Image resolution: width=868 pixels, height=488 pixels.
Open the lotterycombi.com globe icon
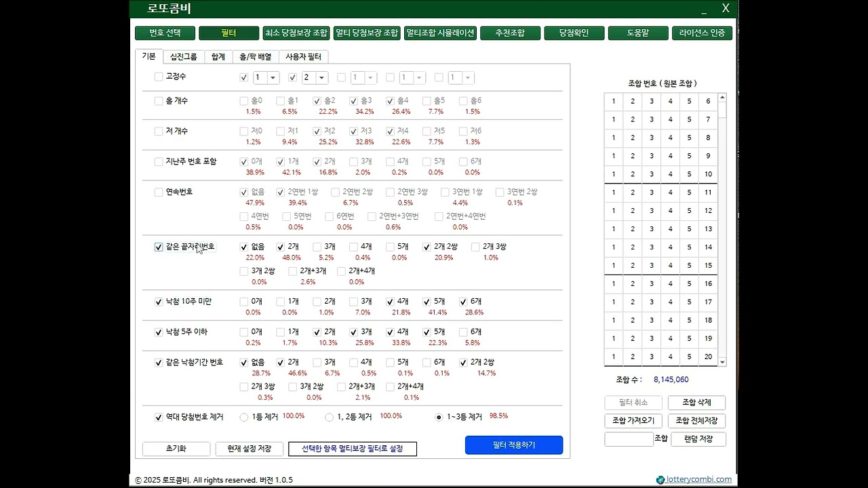(x=660, y=480)
